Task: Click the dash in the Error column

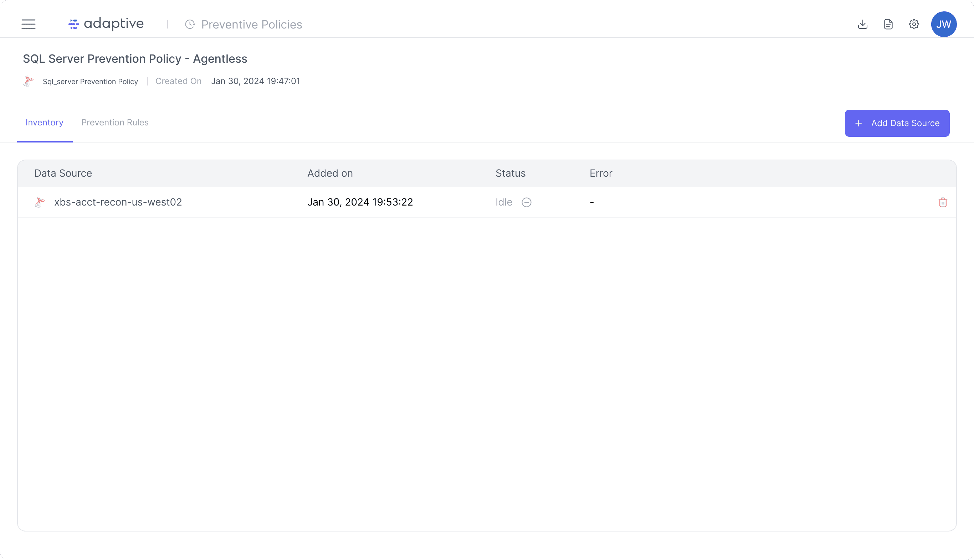Action: tap(592, 202)
